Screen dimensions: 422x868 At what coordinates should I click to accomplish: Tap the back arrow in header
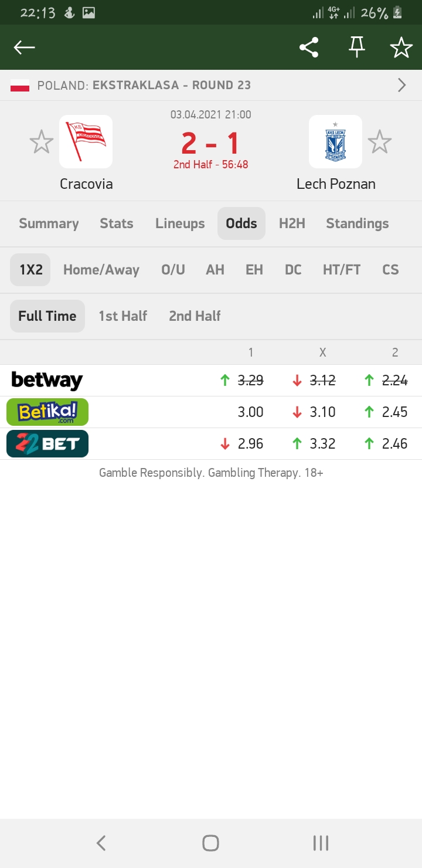coord(25,48)
